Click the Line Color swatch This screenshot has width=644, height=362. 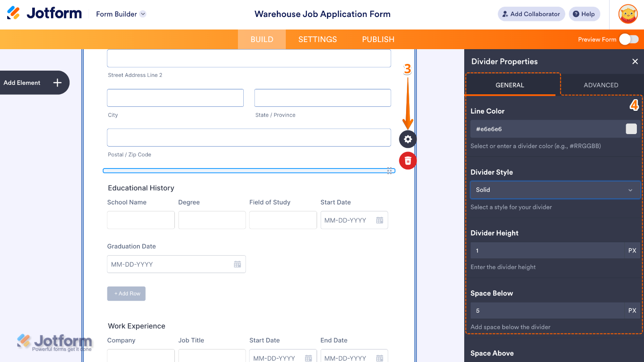(631, 129)
